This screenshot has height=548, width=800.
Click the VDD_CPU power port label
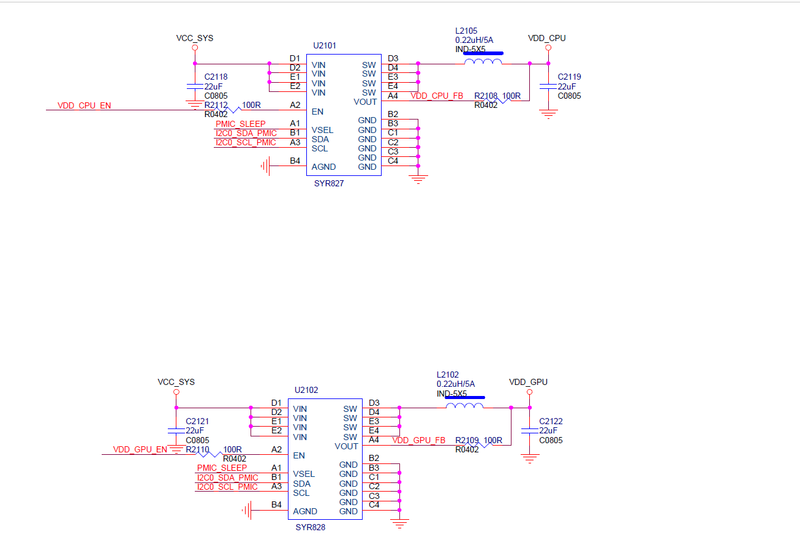(547, 38)
